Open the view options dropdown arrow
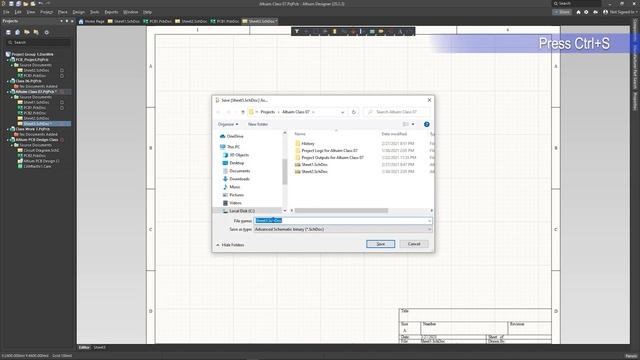Image resolution: width=640 pixels, height=360 pixels. pos(413,124)
